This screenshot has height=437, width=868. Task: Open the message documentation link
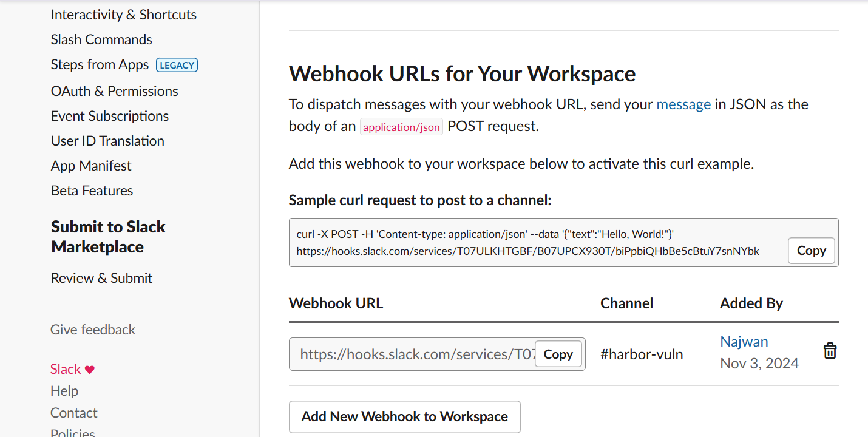click(683, 104)
